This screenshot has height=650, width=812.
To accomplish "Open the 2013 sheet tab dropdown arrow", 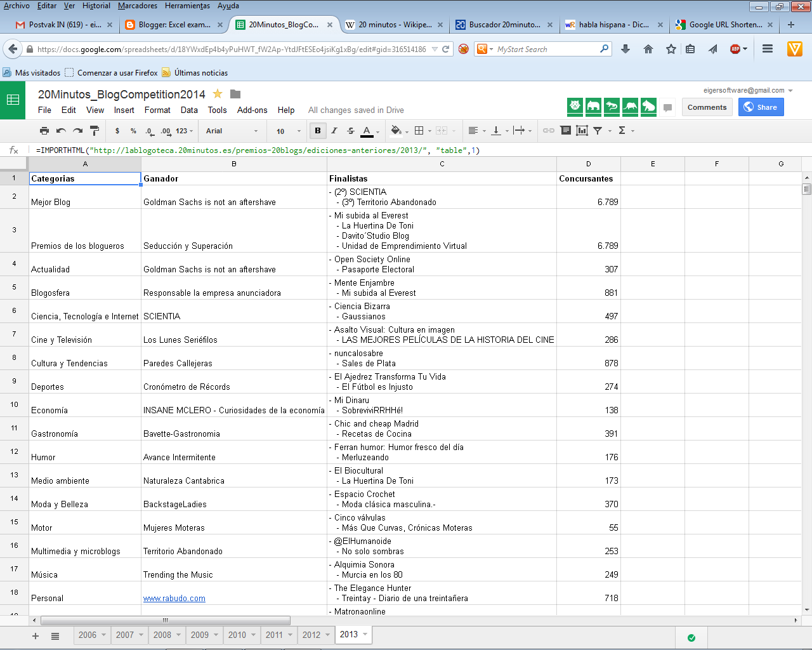I will [365, 634].
